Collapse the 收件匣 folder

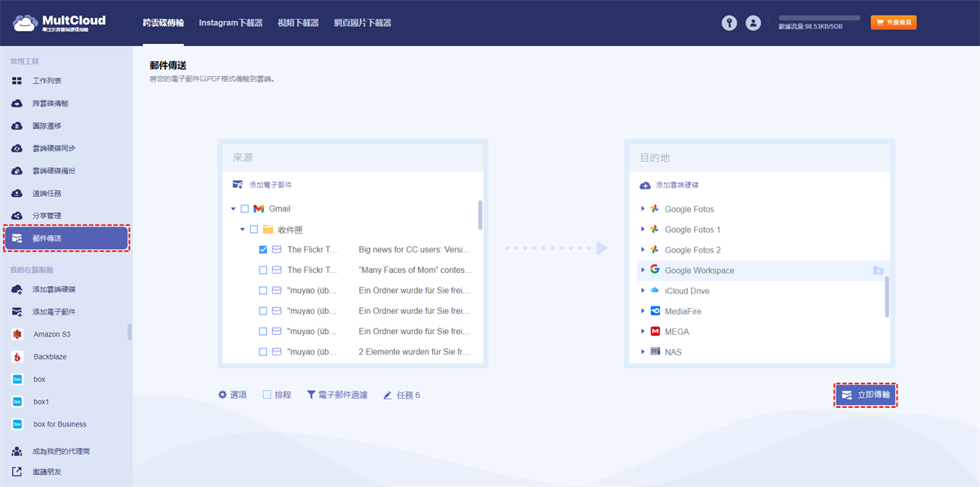(243, 230)
